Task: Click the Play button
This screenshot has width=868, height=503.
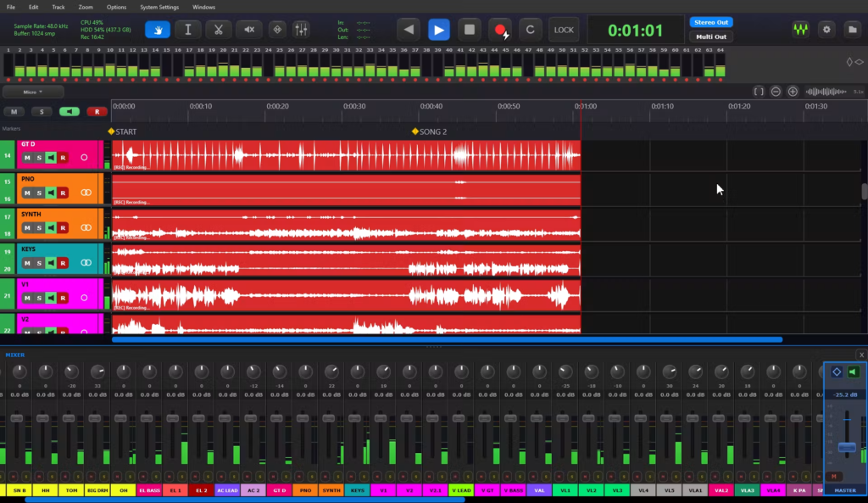Action: pyautogui.click(x=439, y=30)
